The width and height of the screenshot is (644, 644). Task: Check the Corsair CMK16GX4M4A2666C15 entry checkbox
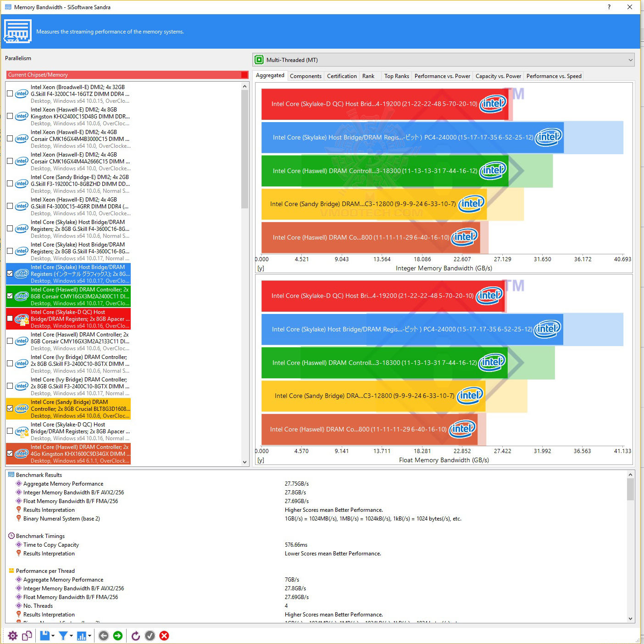coord(10,161)
